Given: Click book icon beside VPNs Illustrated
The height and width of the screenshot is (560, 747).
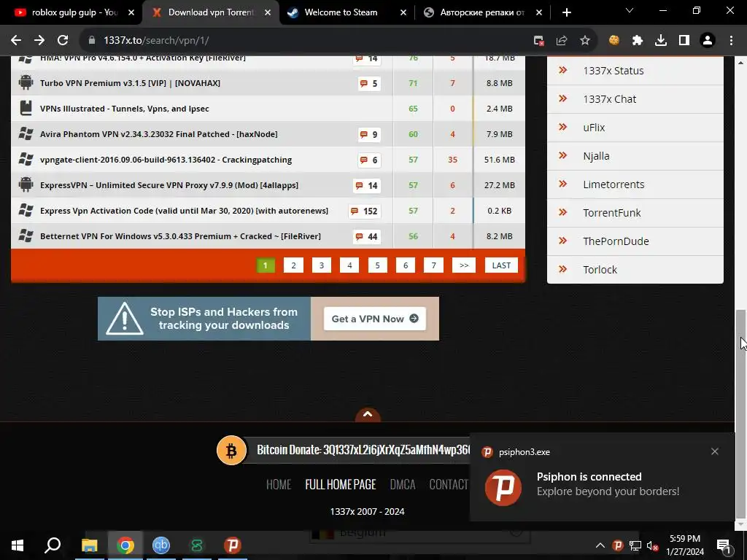Looking at the screenshot, I should [x=26, y=108].
